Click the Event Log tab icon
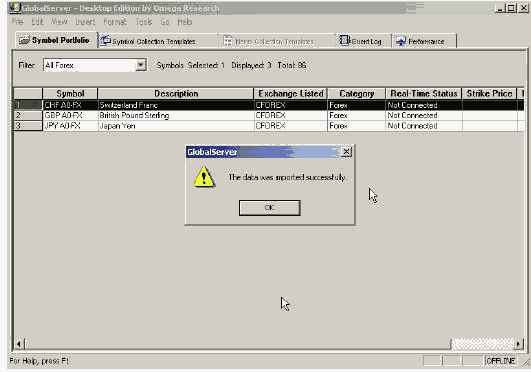The width and height of the screenshot is (531, 372). (x=344, y=40)
